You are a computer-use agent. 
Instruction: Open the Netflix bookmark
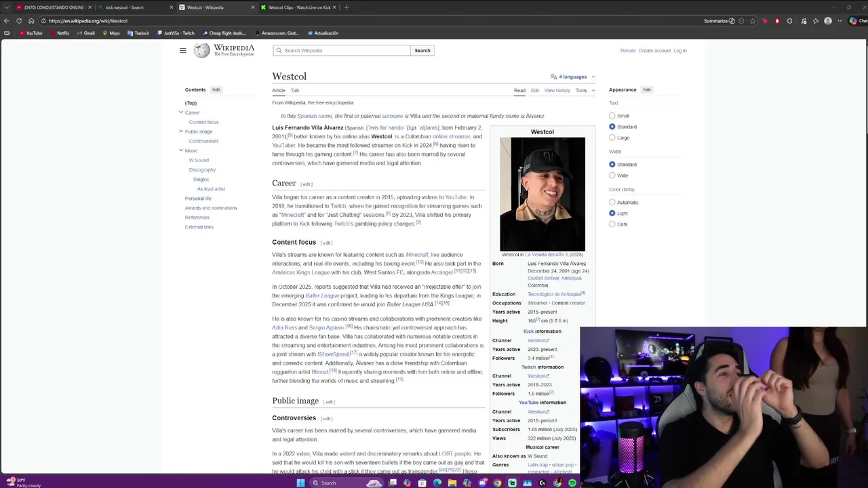click(x=60, y=33)
